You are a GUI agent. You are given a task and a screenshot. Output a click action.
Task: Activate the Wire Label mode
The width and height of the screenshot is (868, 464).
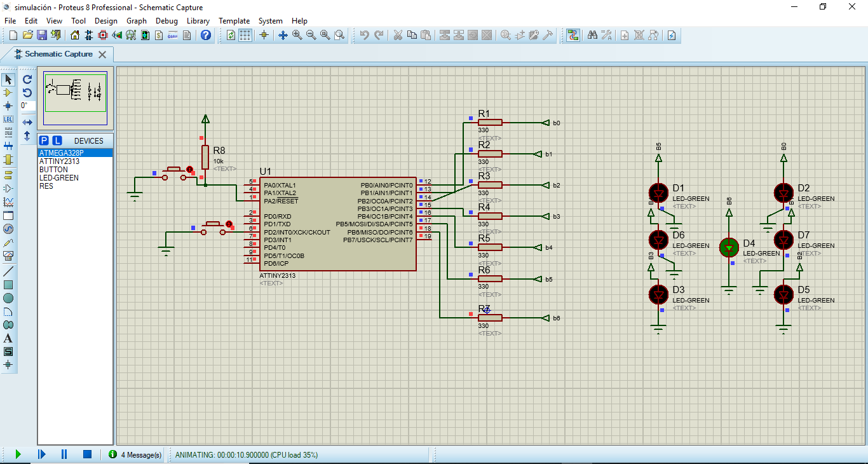(x=8, y=119)
